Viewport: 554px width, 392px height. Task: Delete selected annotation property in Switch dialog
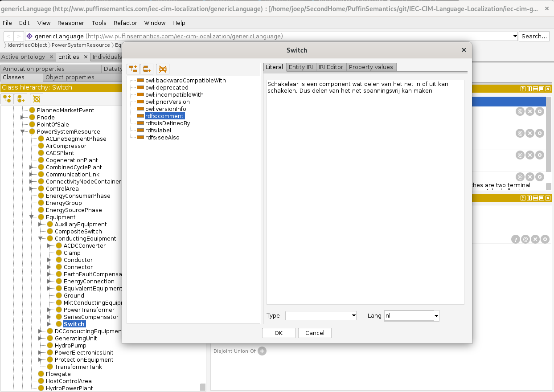(163, 69)
